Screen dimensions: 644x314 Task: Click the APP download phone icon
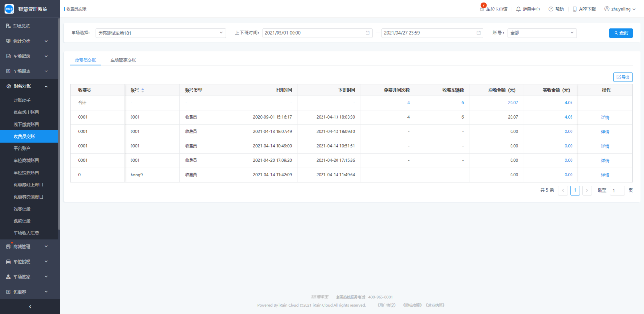(575, 9)
